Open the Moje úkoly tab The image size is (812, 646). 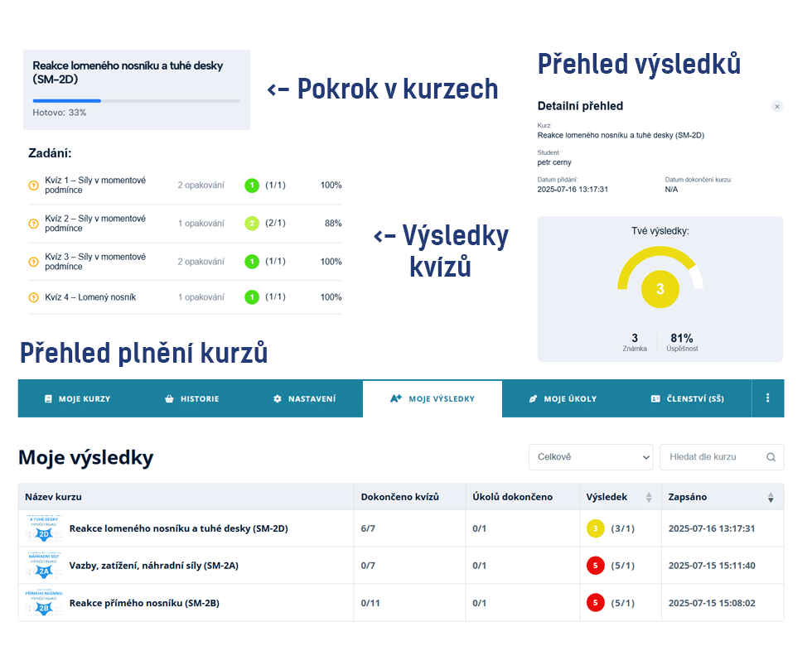click(563, 398)
